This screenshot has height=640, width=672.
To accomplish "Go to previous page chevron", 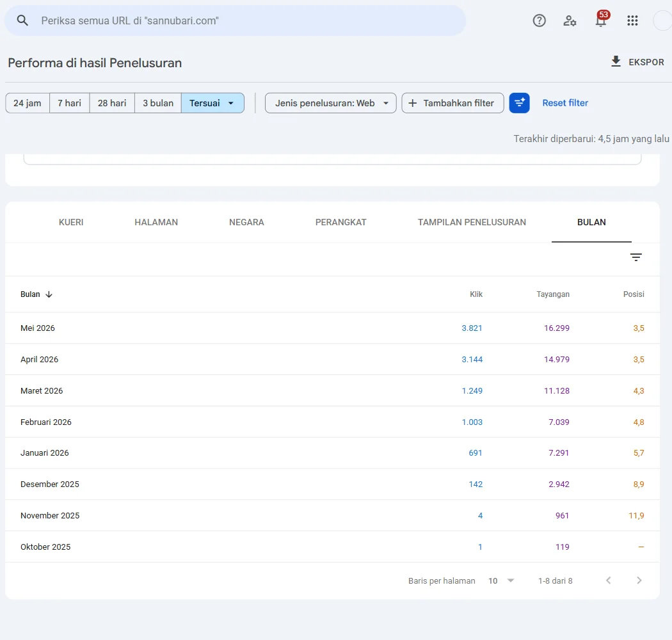I will click(x=608, y=580).
